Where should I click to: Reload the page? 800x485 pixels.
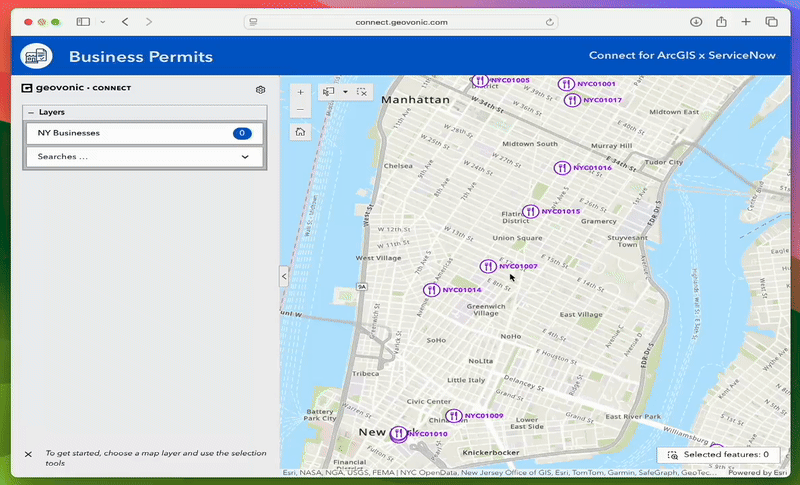point(549,22)
